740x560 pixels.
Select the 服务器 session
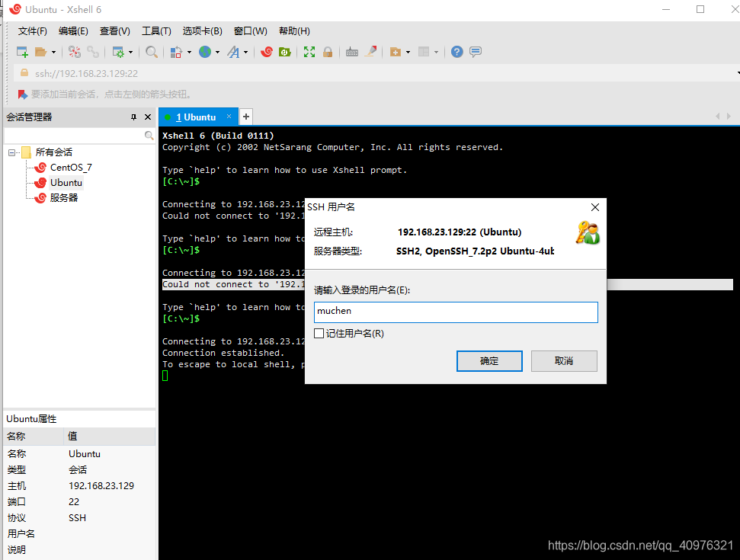pyautogui.click(x=64, y=197)
